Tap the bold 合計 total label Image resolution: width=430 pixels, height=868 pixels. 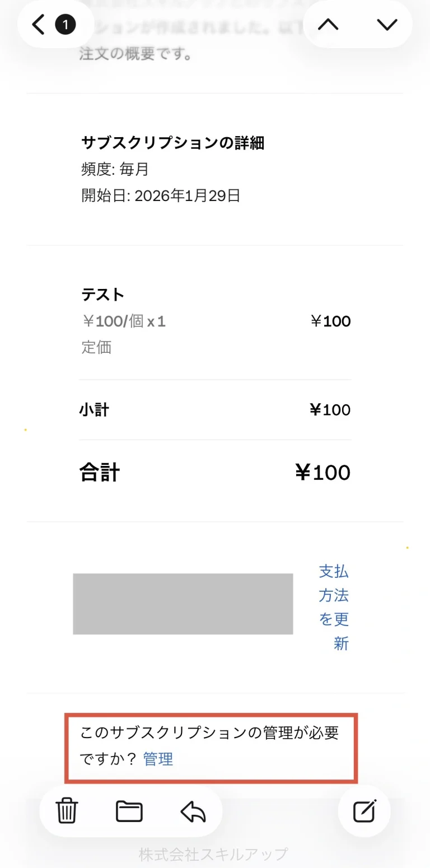pyautogui.click(x=100, y=473)
